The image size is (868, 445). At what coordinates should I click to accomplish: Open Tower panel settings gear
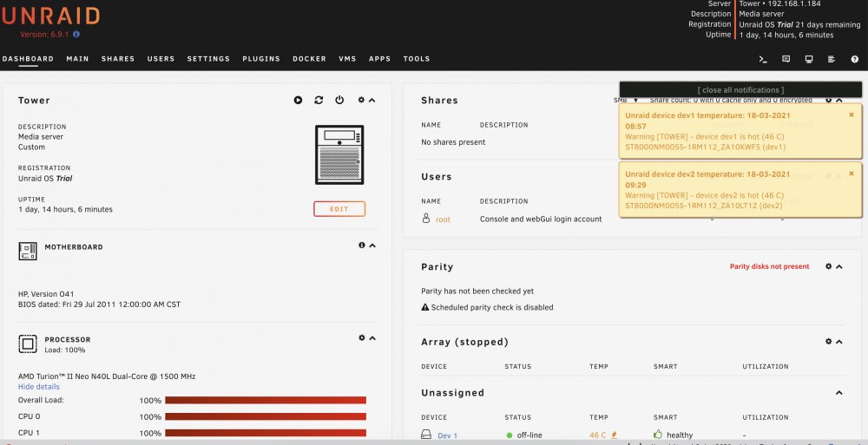(361, 100)
